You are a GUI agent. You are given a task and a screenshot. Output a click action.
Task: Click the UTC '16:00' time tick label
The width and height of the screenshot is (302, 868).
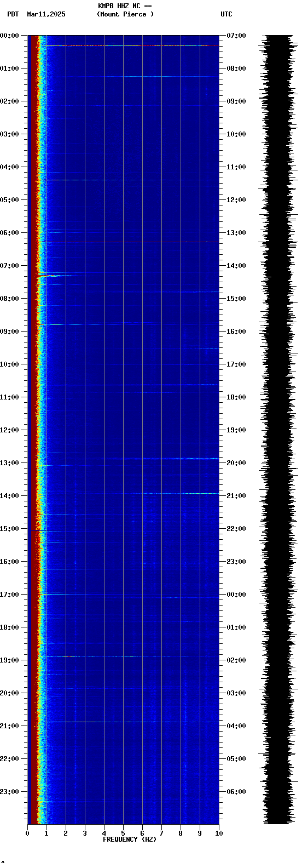[x=236, y=332]
